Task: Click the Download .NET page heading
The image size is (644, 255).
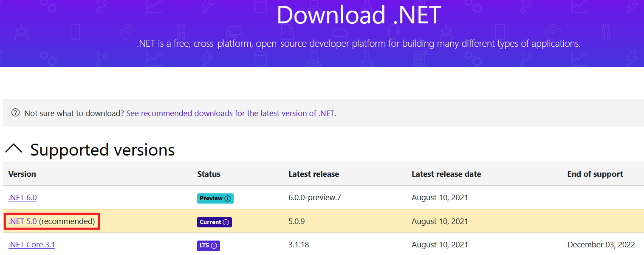Action: pos(359,15)
